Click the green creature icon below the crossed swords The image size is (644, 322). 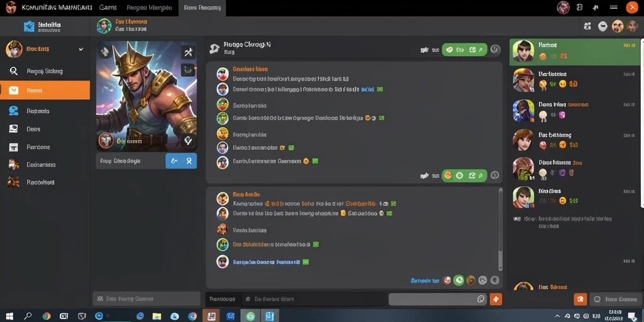[188, 69]
